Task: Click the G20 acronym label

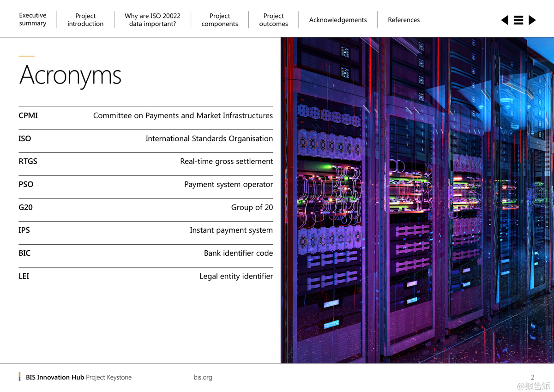Action: pos(25,207)
